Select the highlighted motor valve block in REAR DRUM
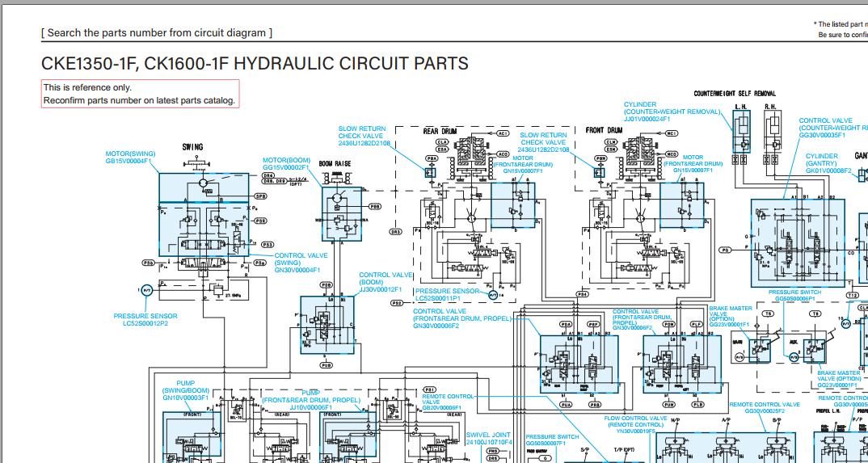The image size is (868, 463). [512, 204]
